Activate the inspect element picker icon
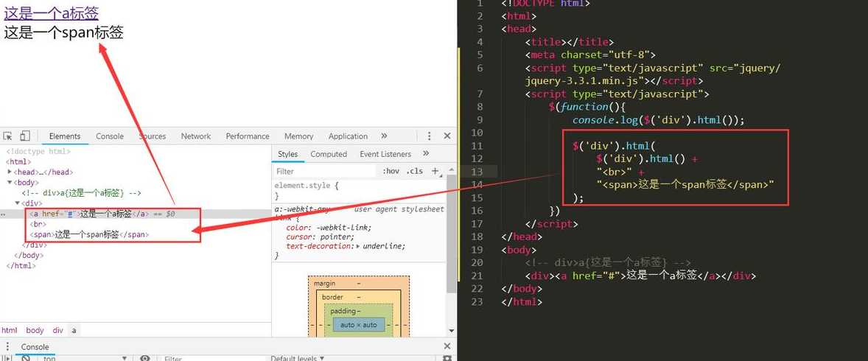868x361 pixels. (x=8, y=136)
